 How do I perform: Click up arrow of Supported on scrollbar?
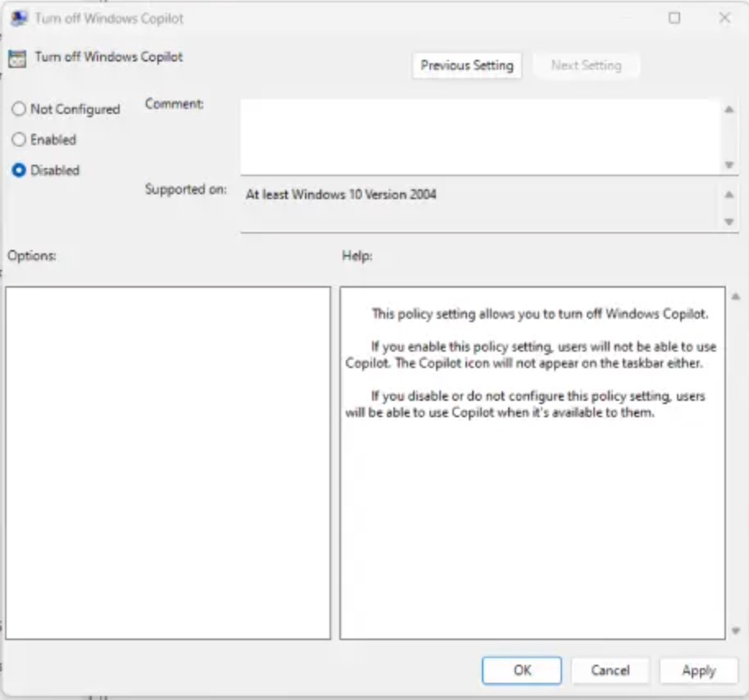pyautogui.click(x=729, y=194)
